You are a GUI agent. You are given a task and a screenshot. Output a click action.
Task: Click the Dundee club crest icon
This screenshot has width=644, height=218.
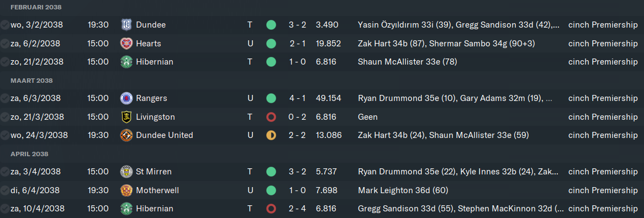tap(126, 25)
